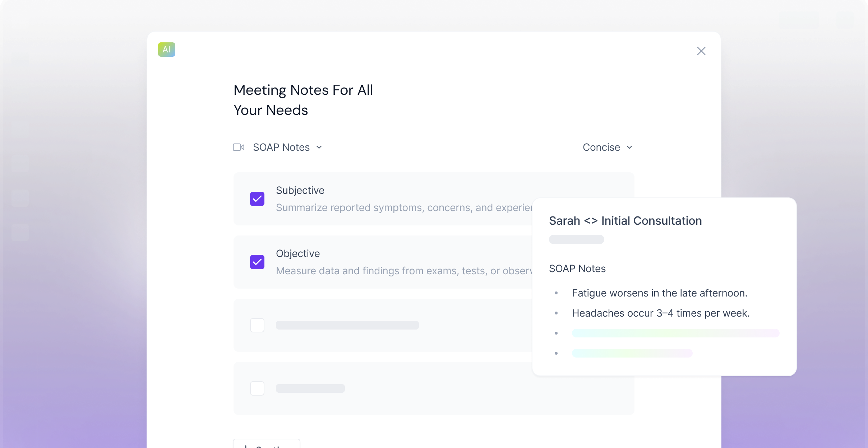Image resolution: width=868 pixels, height=448 pixels.
Task: Uncheck the Subjective section checkbox
Action: [257, 199]
